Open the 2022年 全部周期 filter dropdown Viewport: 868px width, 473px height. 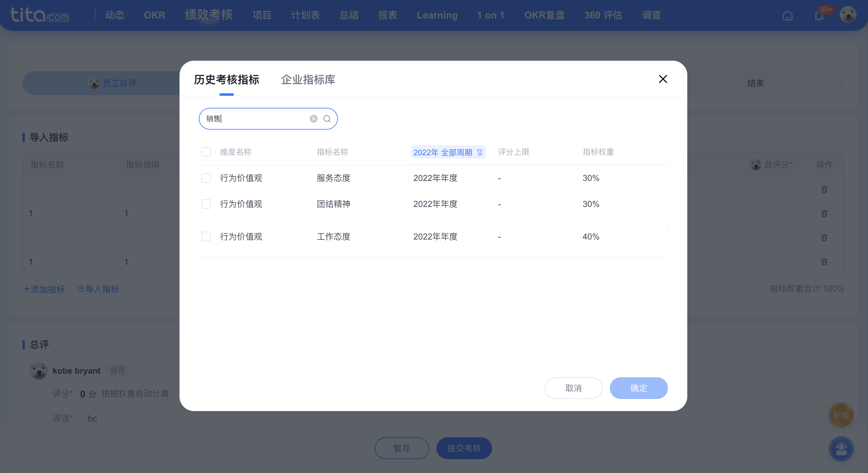tap(448, 152)
